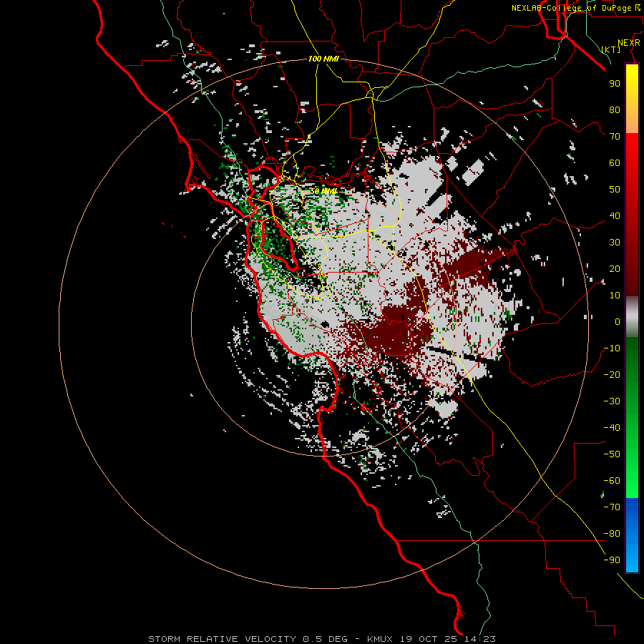Click the -90 value on velocity scale

click(612, 560)
